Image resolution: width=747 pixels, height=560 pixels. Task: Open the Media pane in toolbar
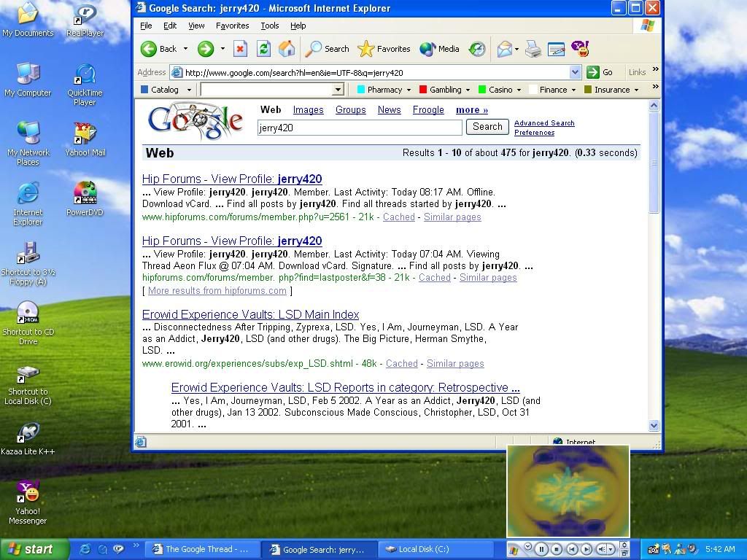pyautogui.click(x=440, y=49)
